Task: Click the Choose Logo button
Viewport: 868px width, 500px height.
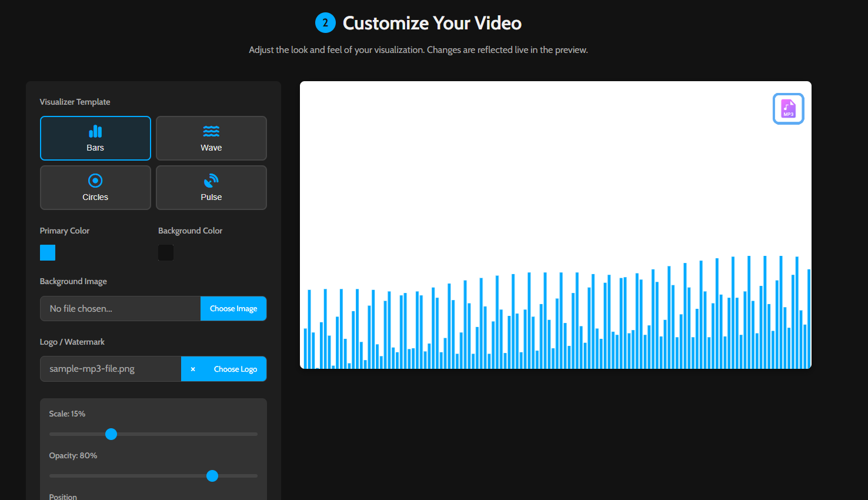Action: tap(236, 369)
